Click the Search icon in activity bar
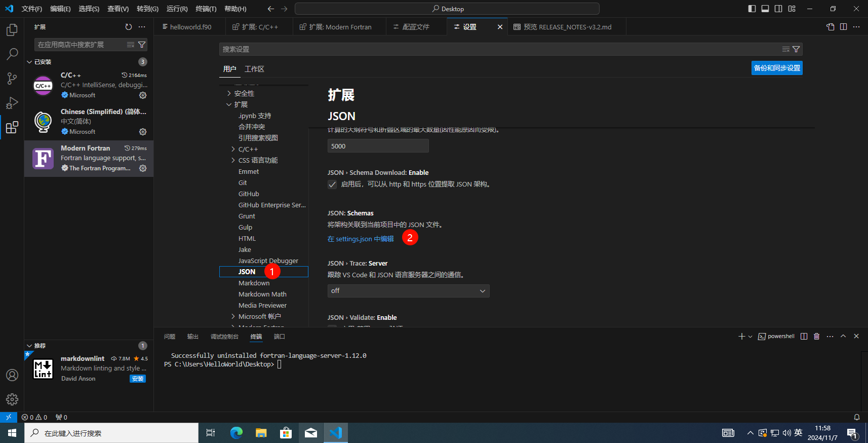The height and width of the screenshot is (443, 868). [x=12, y=54]
